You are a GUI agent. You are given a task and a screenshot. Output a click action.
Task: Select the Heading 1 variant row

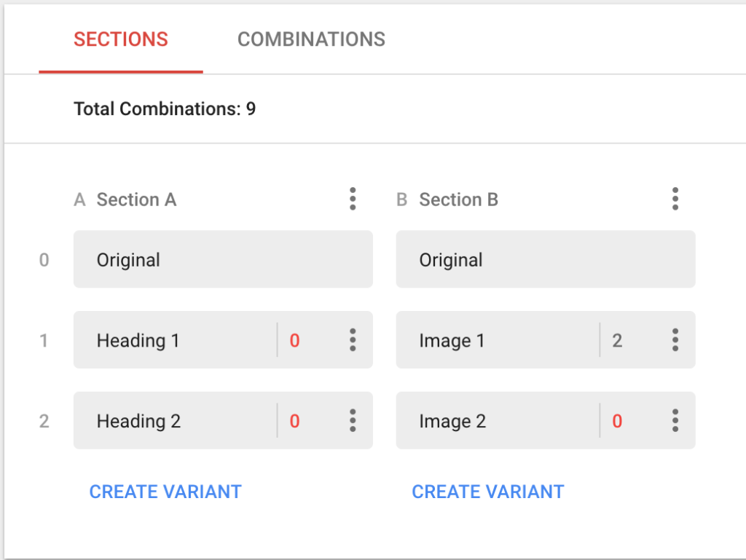point(173,340)
